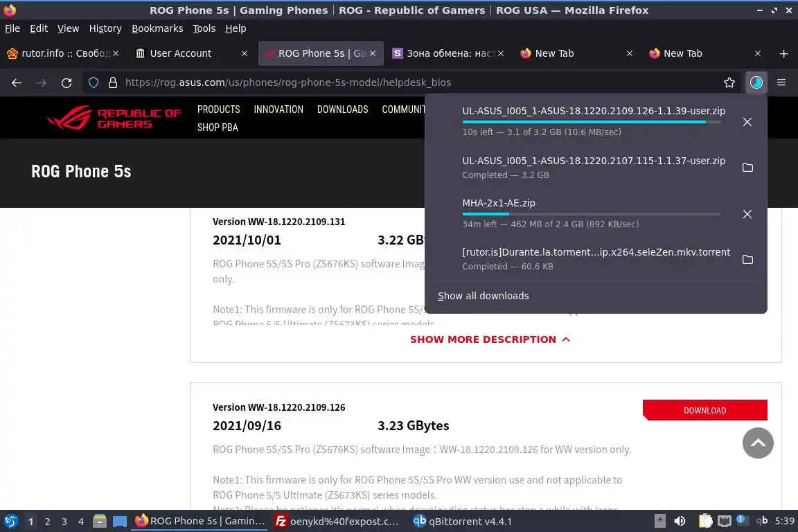
Task: Adjust volume via the tray speaker icon
Action: (680, 521)
